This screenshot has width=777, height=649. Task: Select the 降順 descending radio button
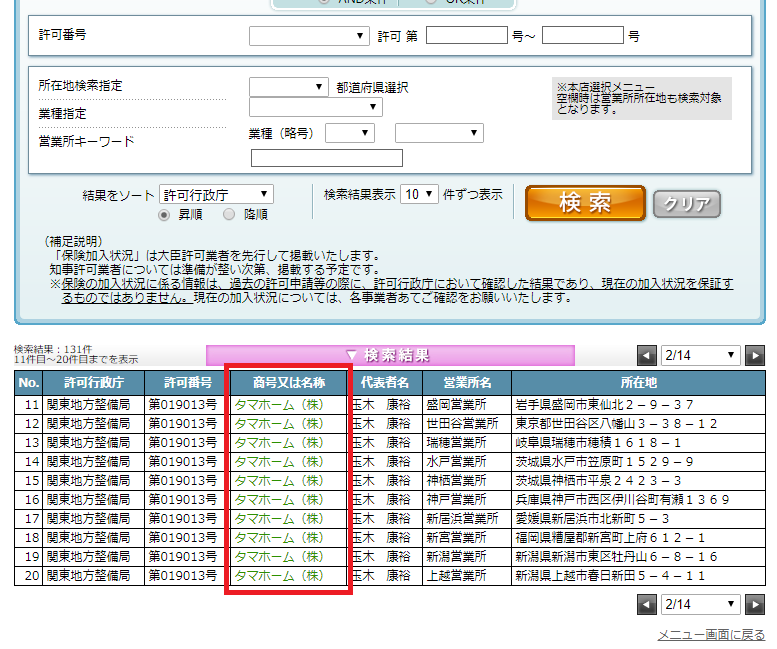228,215
